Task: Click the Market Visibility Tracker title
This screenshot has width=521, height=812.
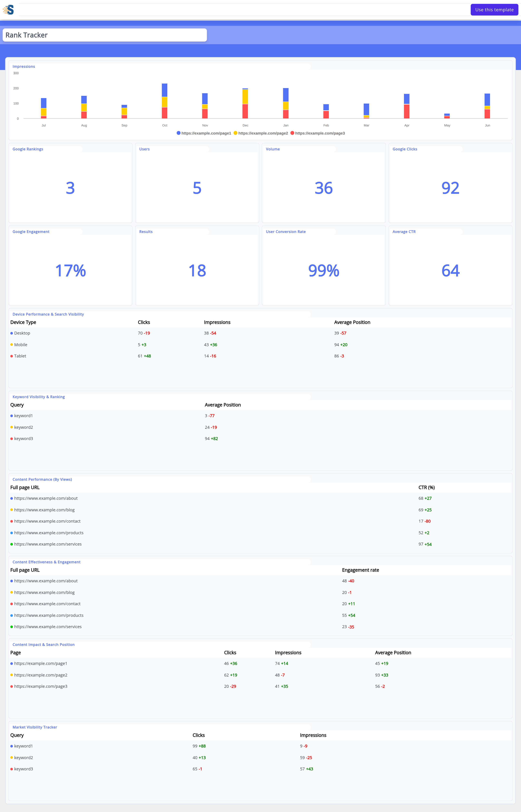Action: (34, 727)
